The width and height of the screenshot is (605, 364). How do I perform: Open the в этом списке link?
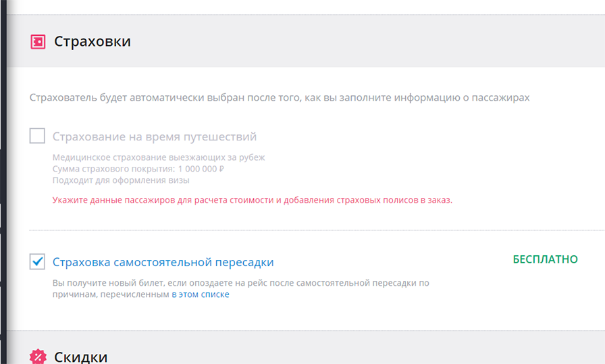(x=201, y=294)
